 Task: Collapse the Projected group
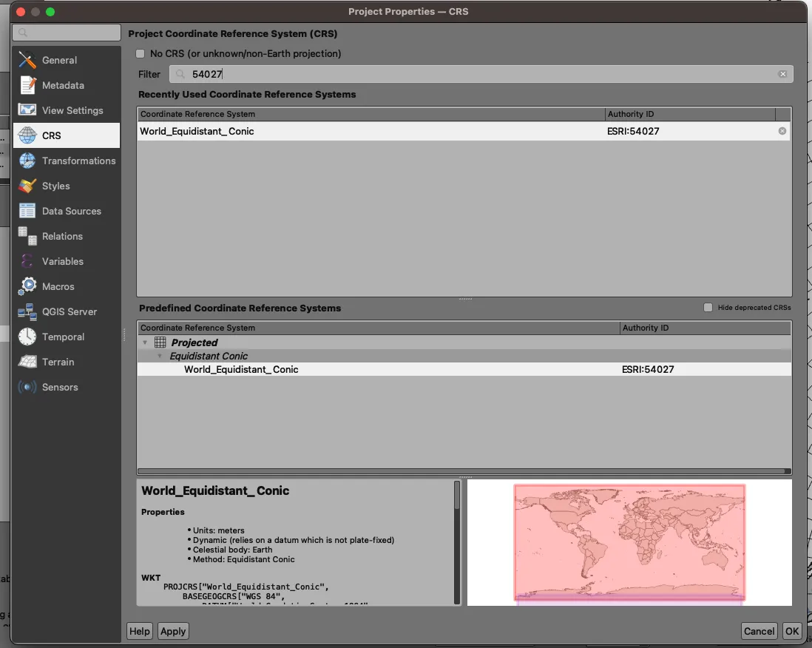[145, 342]
